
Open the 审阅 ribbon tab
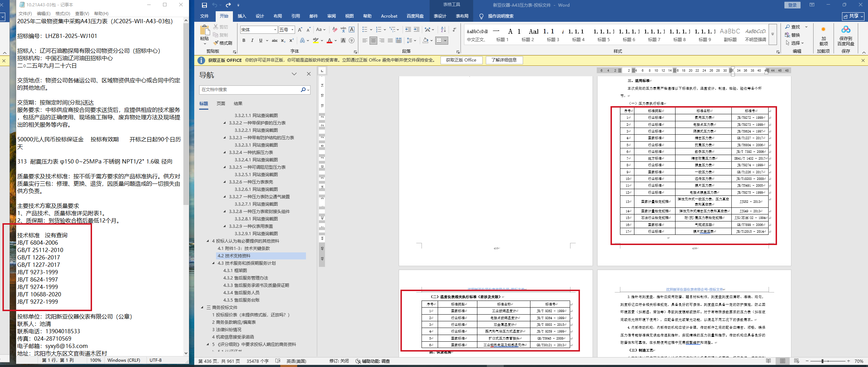[331, 16]
